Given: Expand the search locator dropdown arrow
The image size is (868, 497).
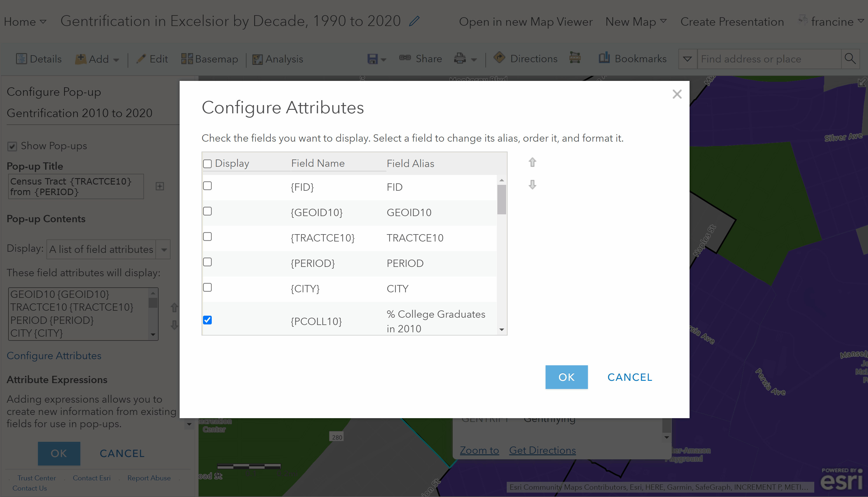Looking at the screenshot, I should tap(688, 59).
